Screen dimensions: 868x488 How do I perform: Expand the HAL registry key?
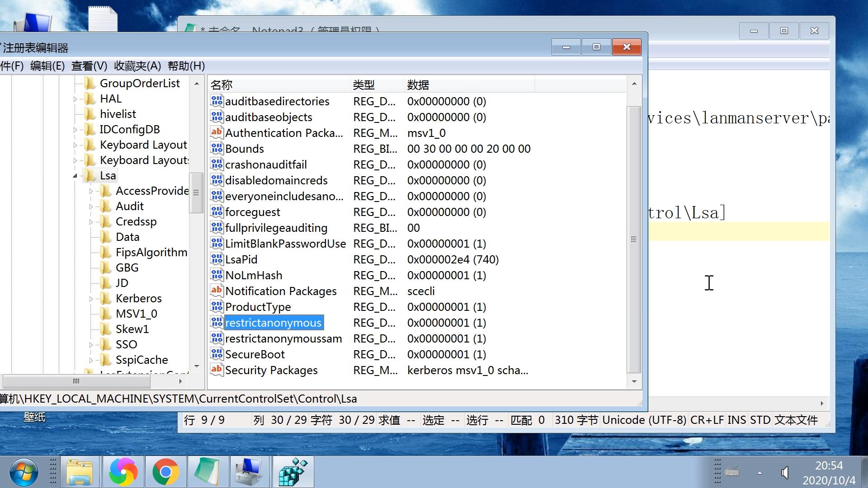click(75, 99)
